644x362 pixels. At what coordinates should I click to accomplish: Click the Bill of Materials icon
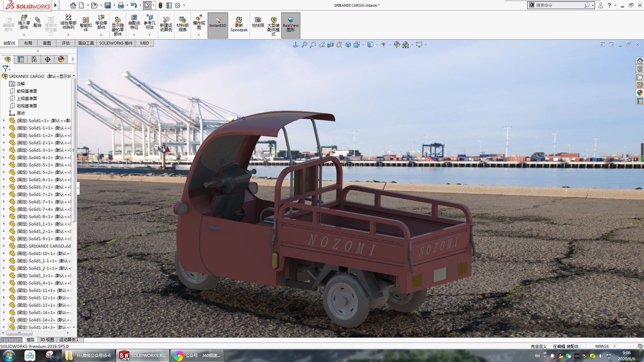click(x=182, y=24)
